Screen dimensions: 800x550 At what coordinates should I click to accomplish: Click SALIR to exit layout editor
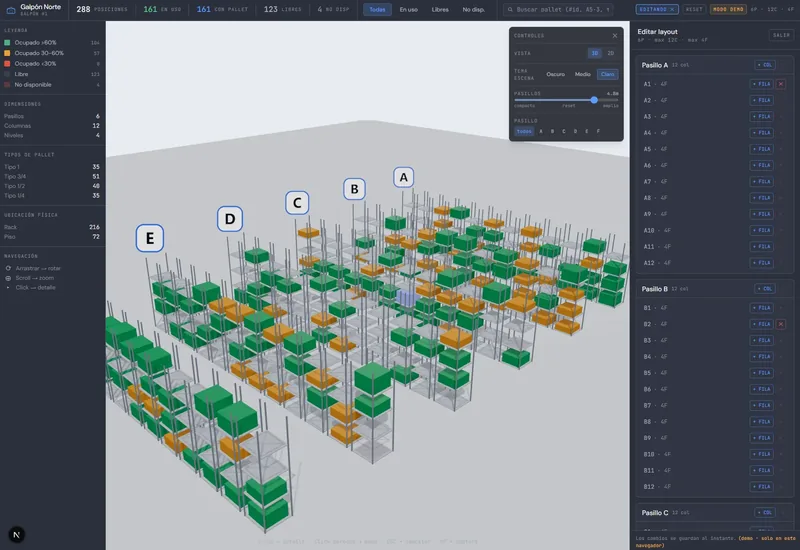click(781, 35)
